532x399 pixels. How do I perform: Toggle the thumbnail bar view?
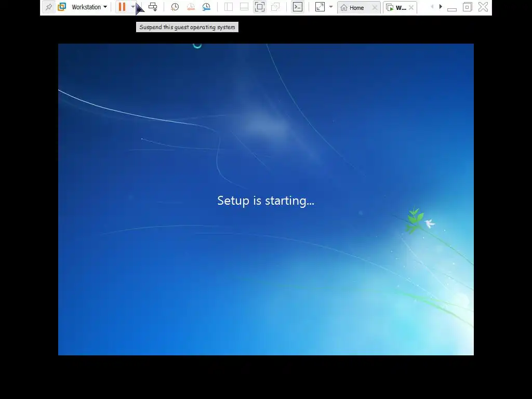[x=244, y=7]
